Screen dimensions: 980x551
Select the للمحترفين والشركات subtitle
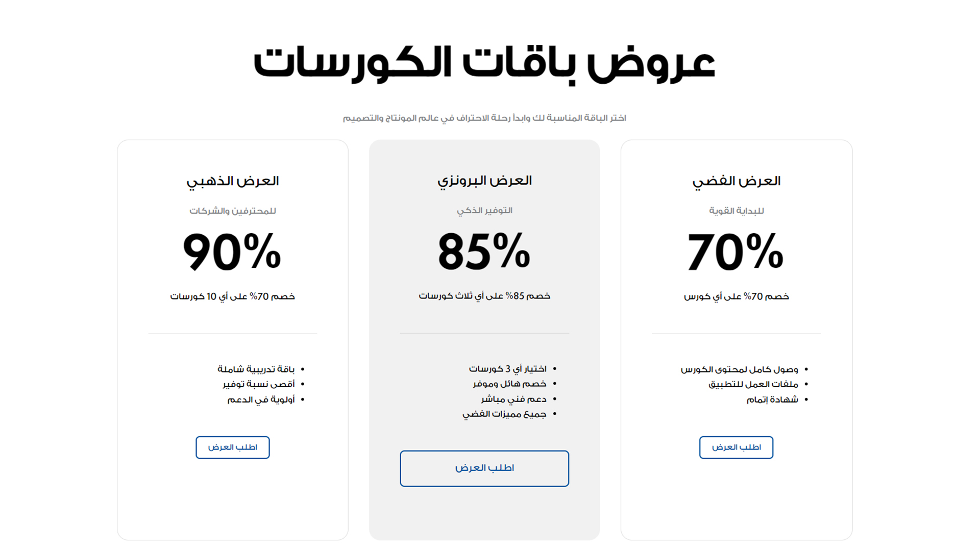pos(232,211)
